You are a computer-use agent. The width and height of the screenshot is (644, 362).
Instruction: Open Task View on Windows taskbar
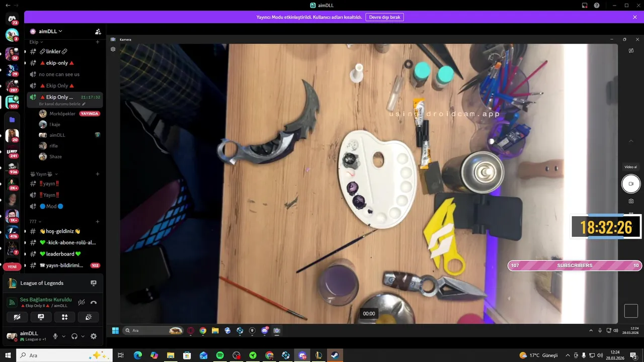121,355
